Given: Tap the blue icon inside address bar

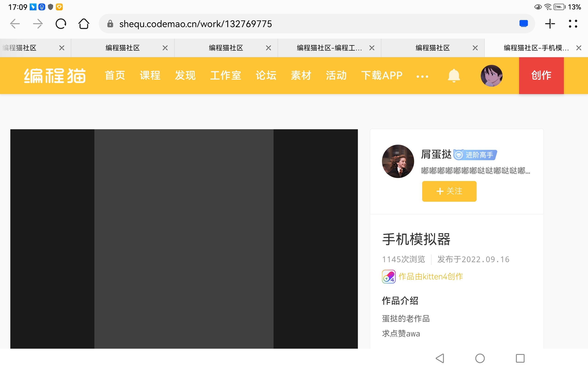Looking at the screenshot, I should point(524,24).
